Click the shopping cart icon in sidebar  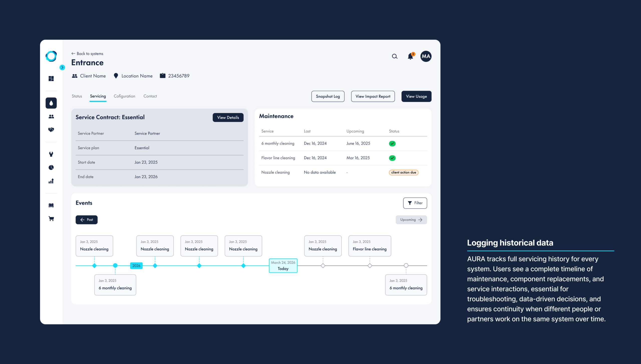tap(51, 219)
